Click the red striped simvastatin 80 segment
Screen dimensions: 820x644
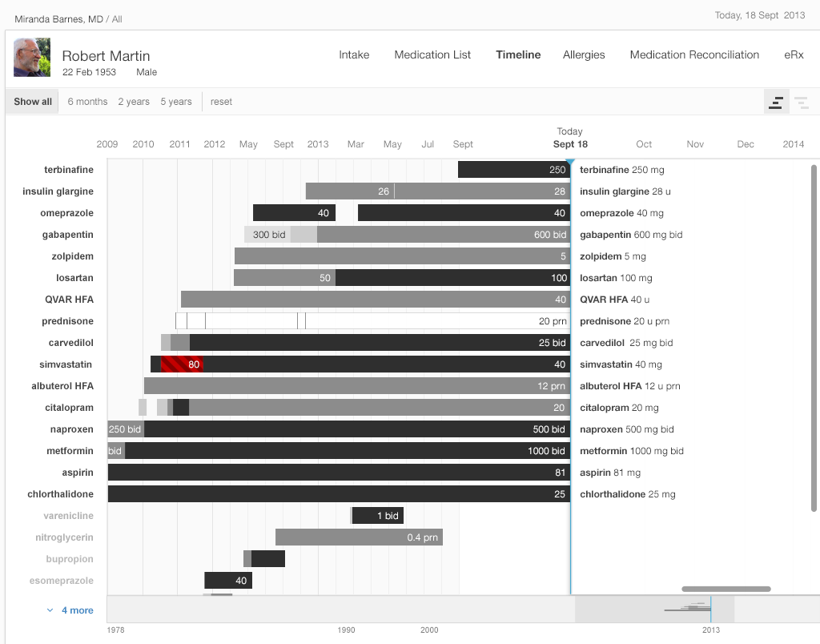(x=182, y=364)
